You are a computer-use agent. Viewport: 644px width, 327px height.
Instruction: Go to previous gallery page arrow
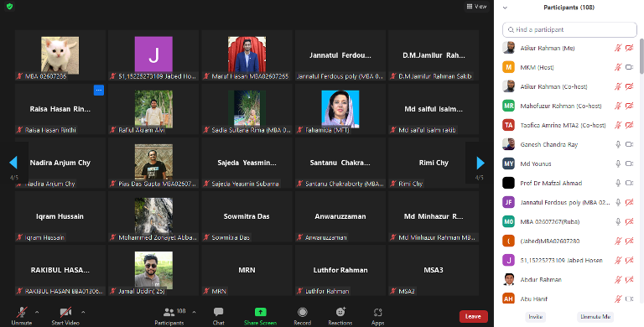[x=13, y=163]
